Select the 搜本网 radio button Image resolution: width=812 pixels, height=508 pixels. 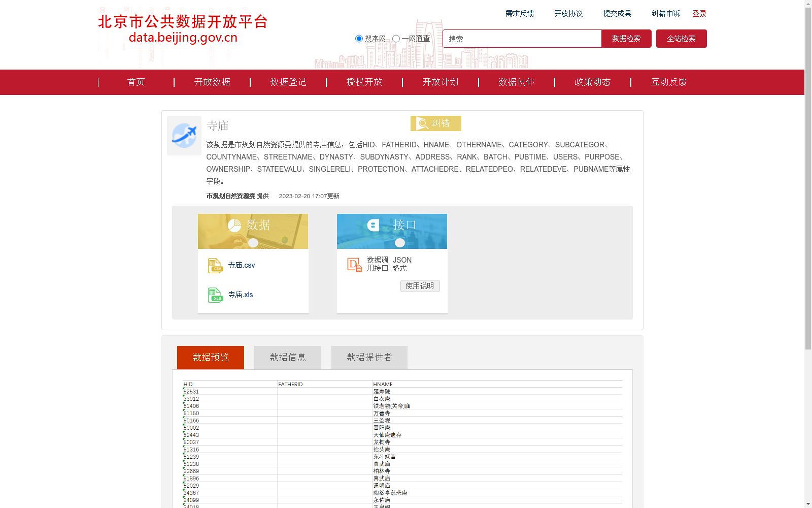pyautogui.click(x=359, y=39)
